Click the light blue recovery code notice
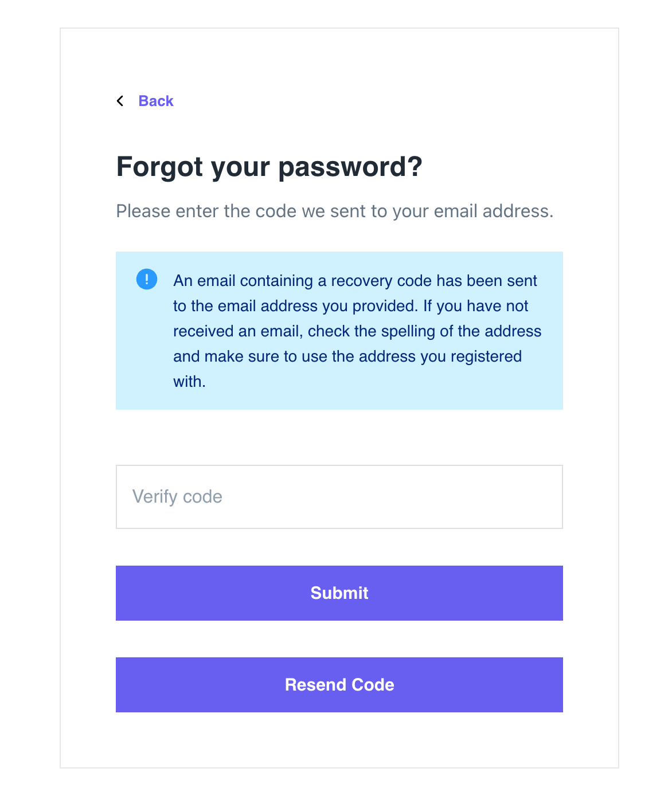 [339, 331]
